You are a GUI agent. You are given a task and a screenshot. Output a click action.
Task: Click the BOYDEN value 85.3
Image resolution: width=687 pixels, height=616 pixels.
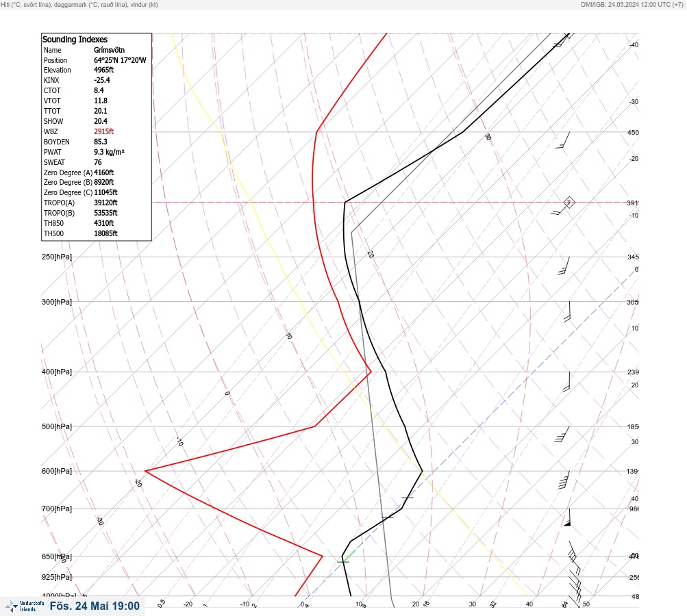[100, 142]
